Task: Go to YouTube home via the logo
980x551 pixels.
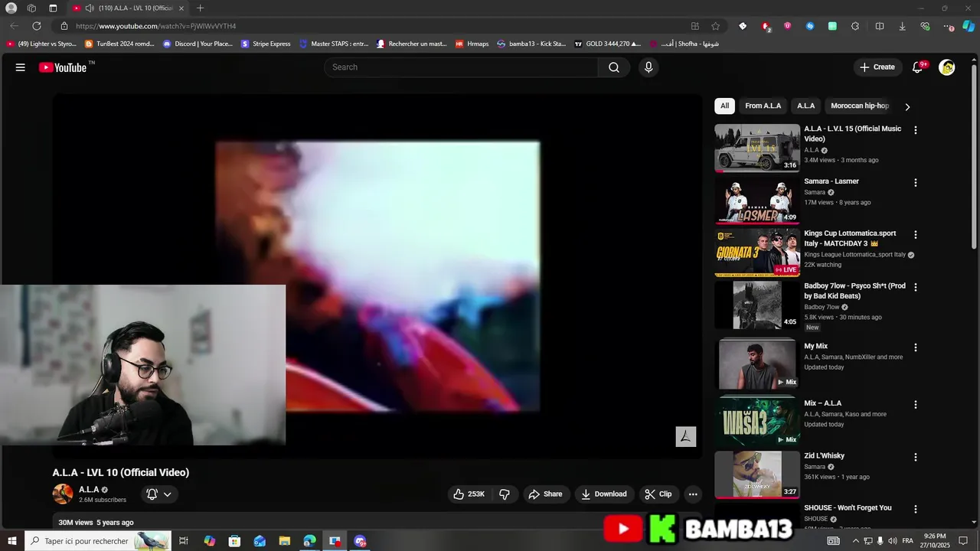Action: [63, 67]
